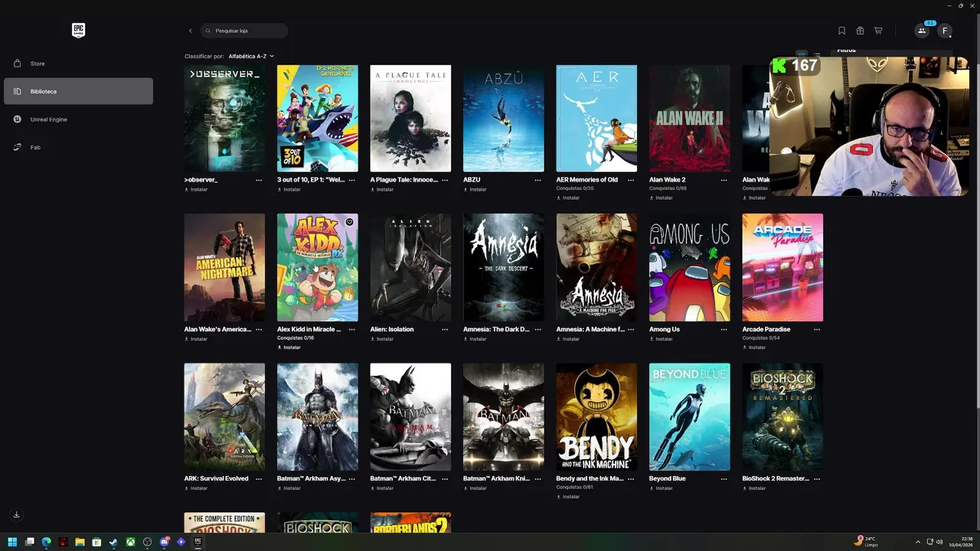Image resolution: width=980 pixels, height=551 pixels.
Task: Launch Microsoft Edge from taskbar
Action: pos(46,542)
